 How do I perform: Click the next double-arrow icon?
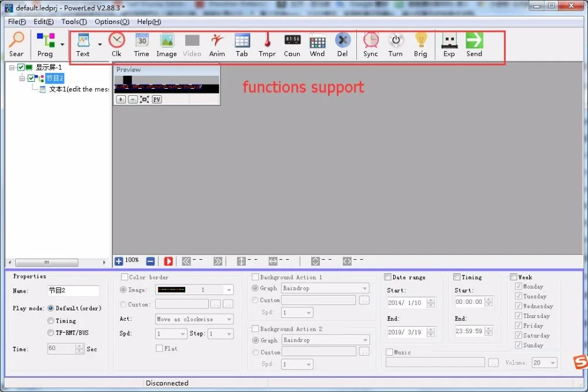click(218, 261)
